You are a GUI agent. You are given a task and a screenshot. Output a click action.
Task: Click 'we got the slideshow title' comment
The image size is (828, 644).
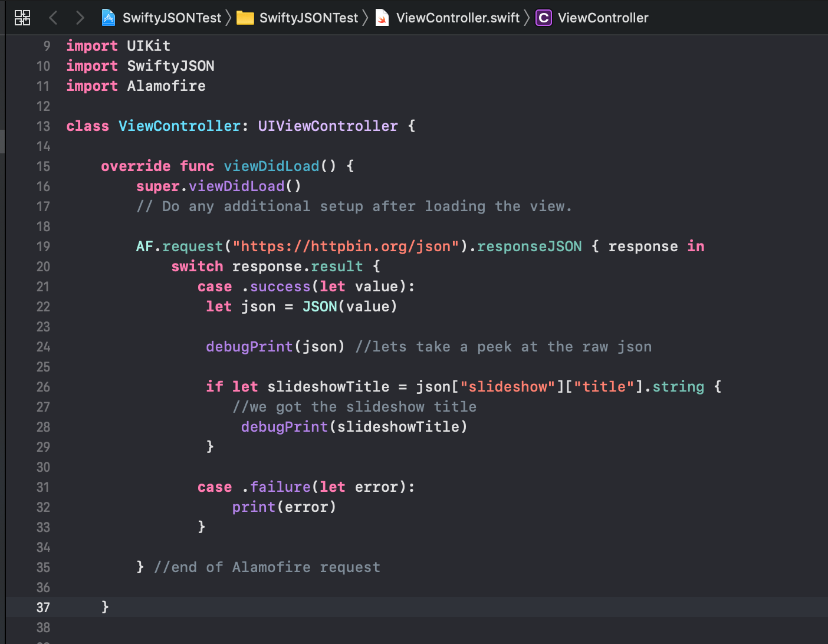[354, 406]
